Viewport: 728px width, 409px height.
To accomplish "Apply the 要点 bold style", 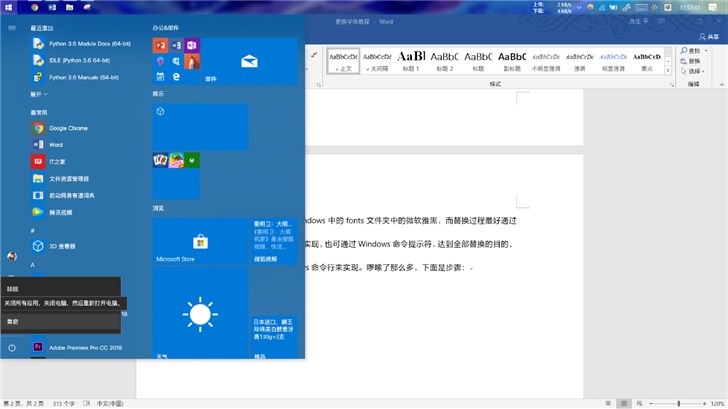I will [647, 61].
